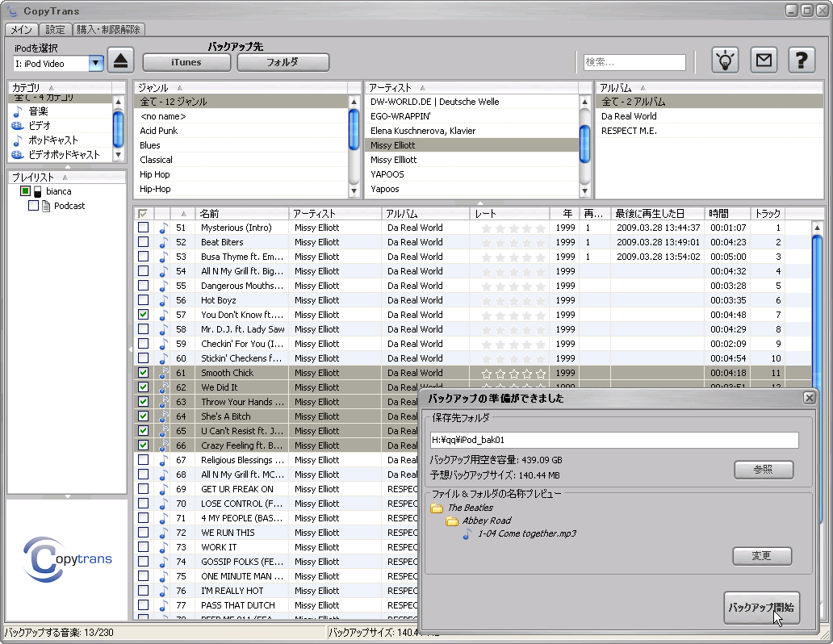
Task: Open help with the question mark icon
Action: (802, 61)
